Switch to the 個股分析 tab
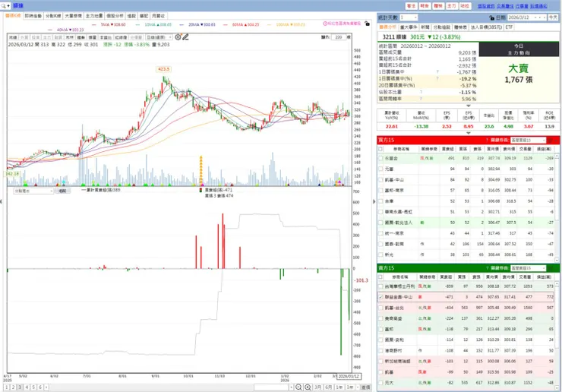The image size is (562, 392). [x=115, y=16]
